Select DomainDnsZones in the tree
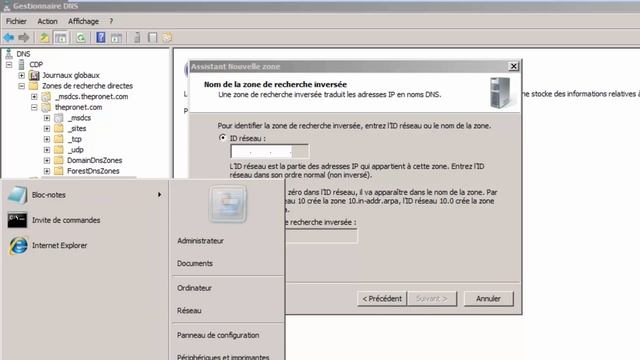The image size is (640, 360). click(95, 160)
